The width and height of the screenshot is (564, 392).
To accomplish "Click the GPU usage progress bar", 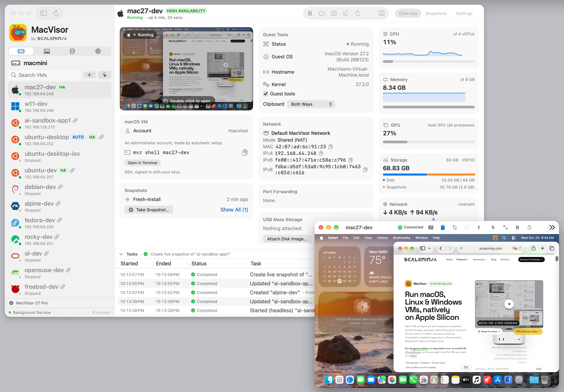I will click(x=428, y=142).
